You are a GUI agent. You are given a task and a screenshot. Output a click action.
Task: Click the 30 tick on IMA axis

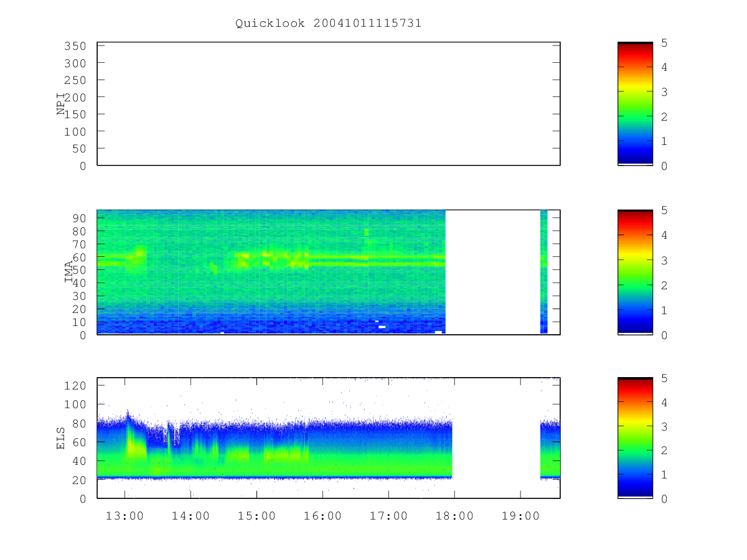pos(78,296)
